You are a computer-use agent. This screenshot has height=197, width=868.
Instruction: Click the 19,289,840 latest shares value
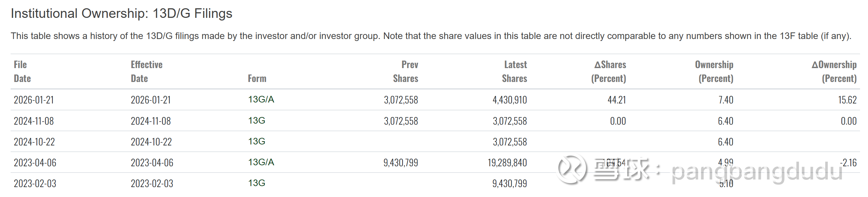pos(507,163)
